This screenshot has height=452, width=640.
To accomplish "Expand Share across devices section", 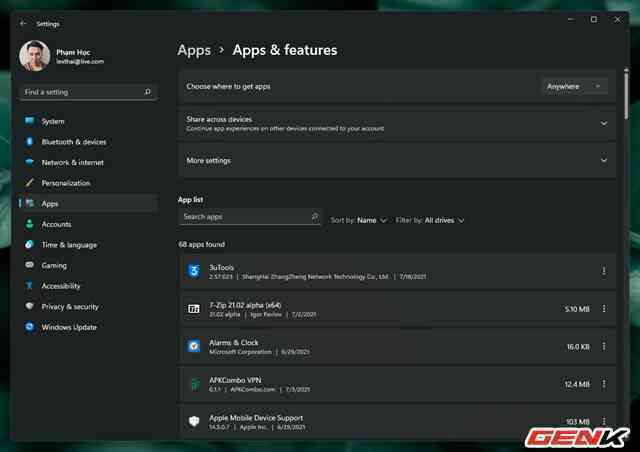I will tap(604, 123).
